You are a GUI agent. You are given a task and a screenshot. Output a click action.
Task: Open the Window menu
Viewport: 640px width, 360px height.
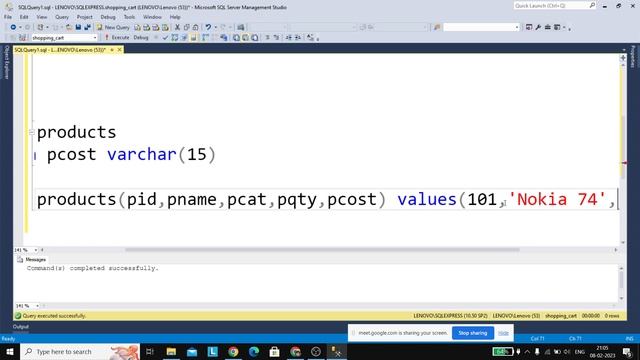152,17
